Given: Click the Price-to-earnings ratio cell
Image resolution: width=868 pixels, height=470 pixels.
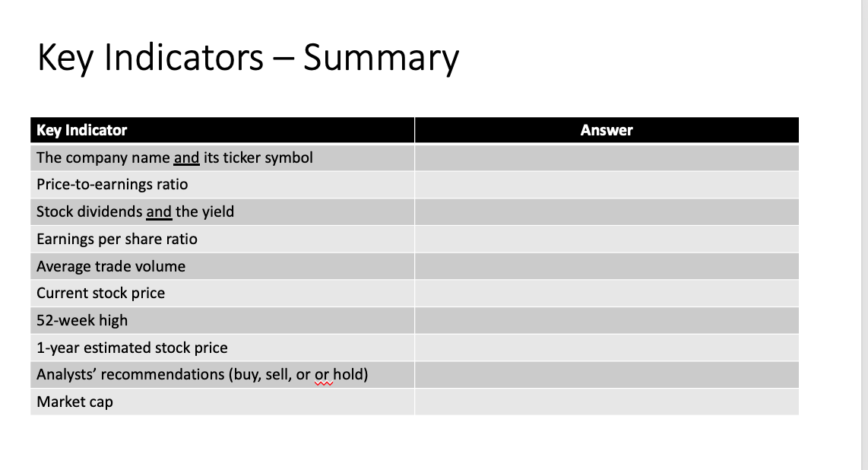Looking at the screenshot, I should pyautogui.click(x=223, y=184).
